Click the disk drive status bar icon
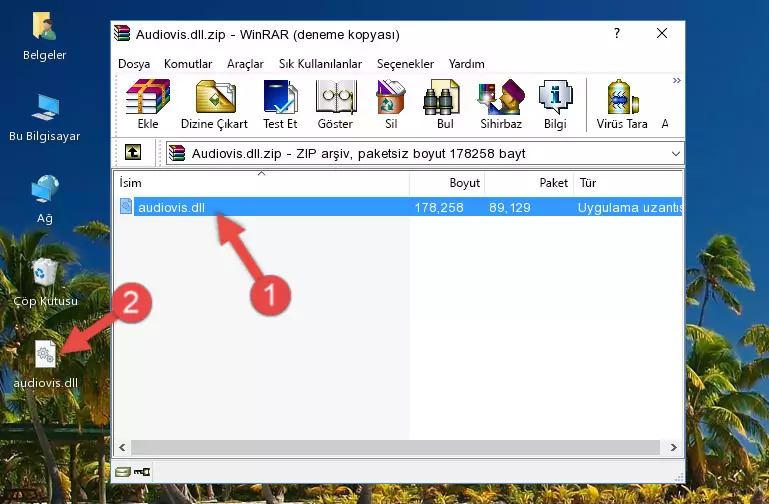The height and width of the screenshot is (504, 769). point(123,472)
